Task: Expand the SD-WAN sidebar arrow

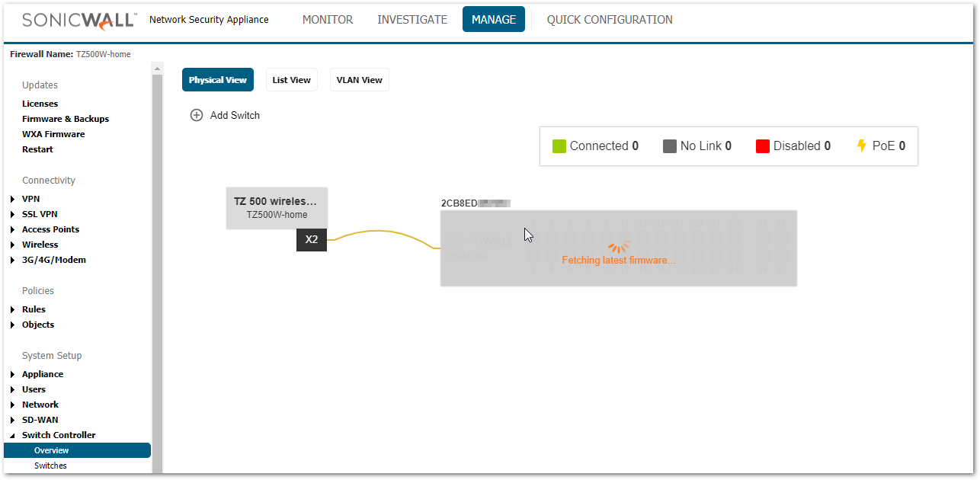Action: pos(13,420)
